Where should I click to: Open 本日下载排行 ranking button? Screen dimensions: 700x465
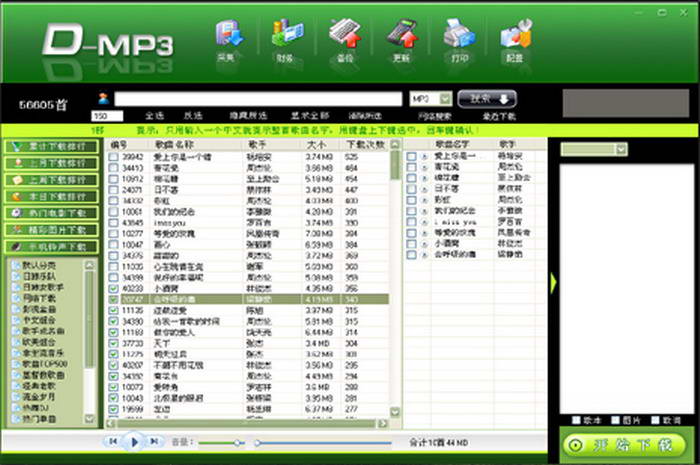(51, 196)
